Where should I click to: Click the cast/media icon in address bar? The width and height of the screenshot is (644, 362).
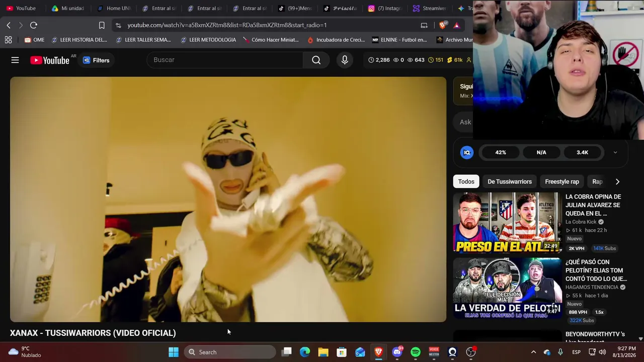click(424, 25)
